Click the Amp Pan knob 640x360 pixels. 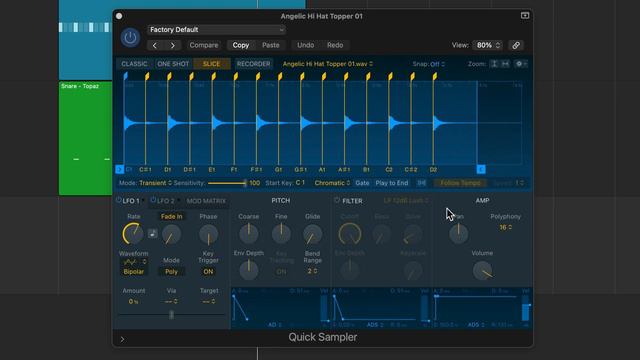click(x=458, y=234)
